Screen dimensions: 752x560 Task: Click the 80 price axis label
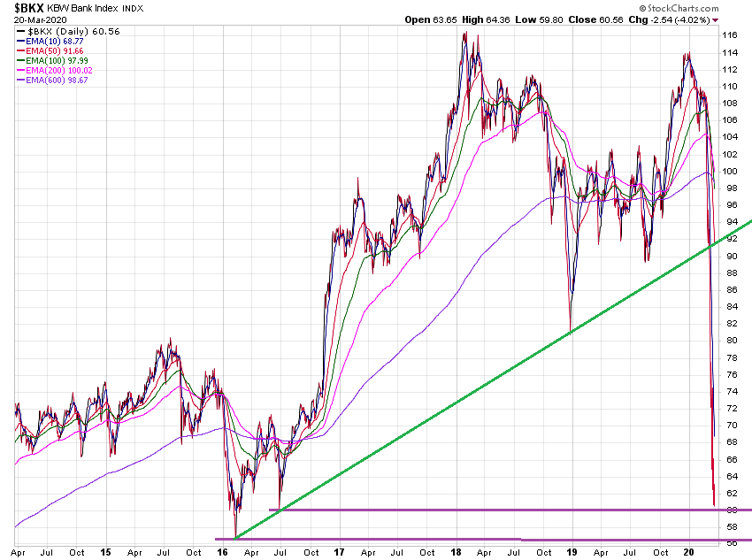732,341
